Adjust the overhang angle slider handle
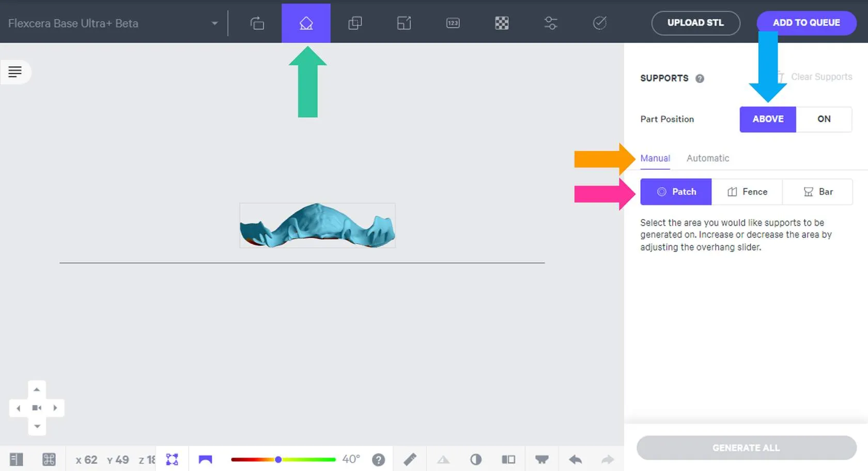Screen dimensions: 868x471 click(278, 459)
